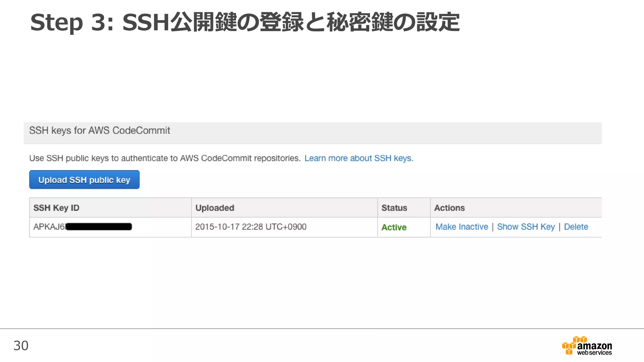Select the Actions column header
The image size is (644, 362).
pyautogui.click(x=516, y=208)
